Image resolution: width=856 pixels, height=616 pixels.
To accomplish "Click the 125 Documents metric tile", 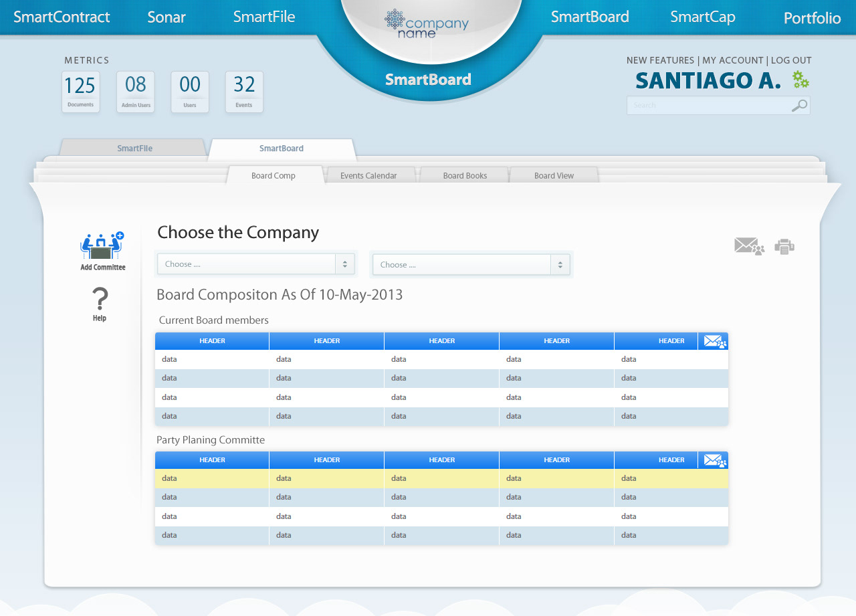I will point(81,92).
